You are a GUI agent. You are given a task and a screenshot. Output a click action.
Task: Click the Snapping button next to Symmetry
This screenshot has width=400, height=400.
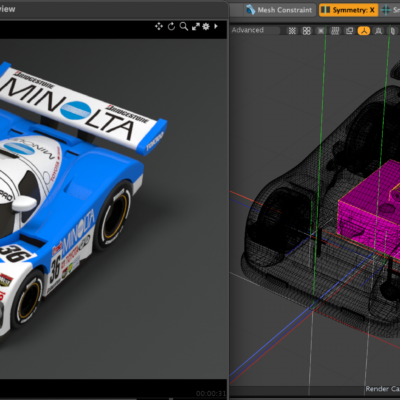tap(390, 10)
